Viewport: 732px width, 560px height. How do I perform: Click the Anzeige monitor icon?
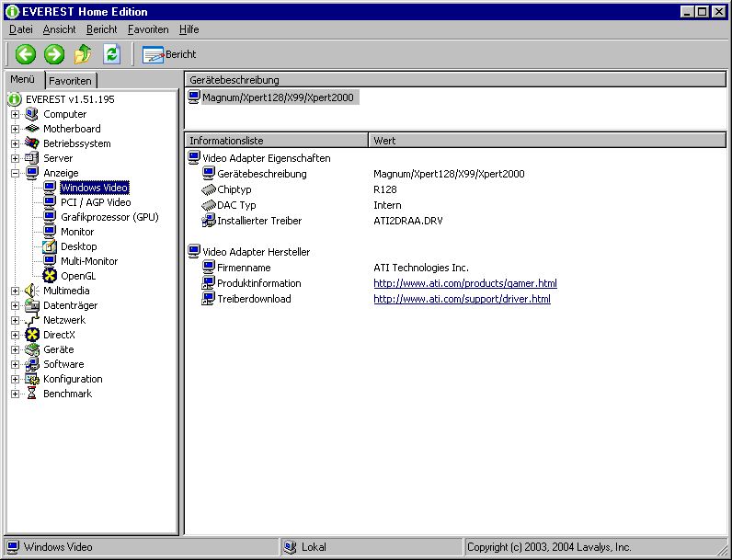pos(32,173)
